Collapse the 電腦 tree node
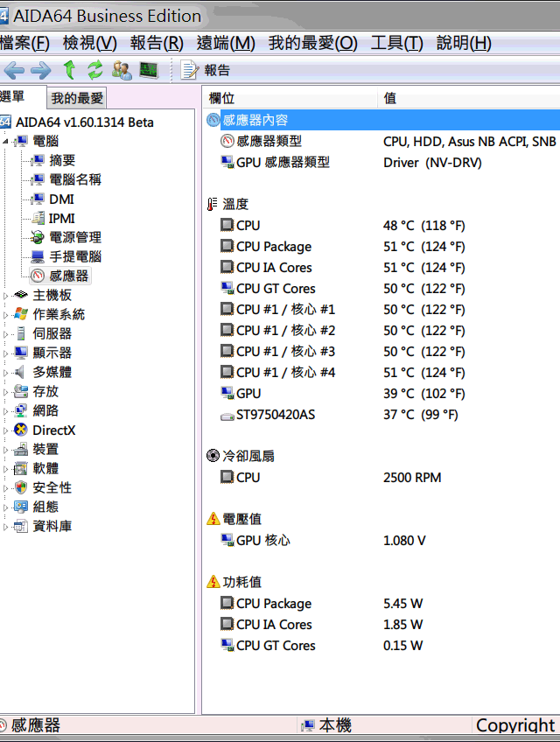 point(5,141)
